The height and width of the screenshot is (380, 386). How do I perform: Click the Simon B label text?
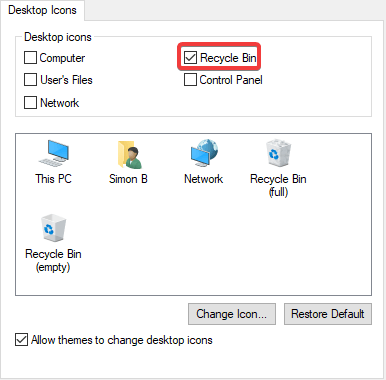(128, 179)
